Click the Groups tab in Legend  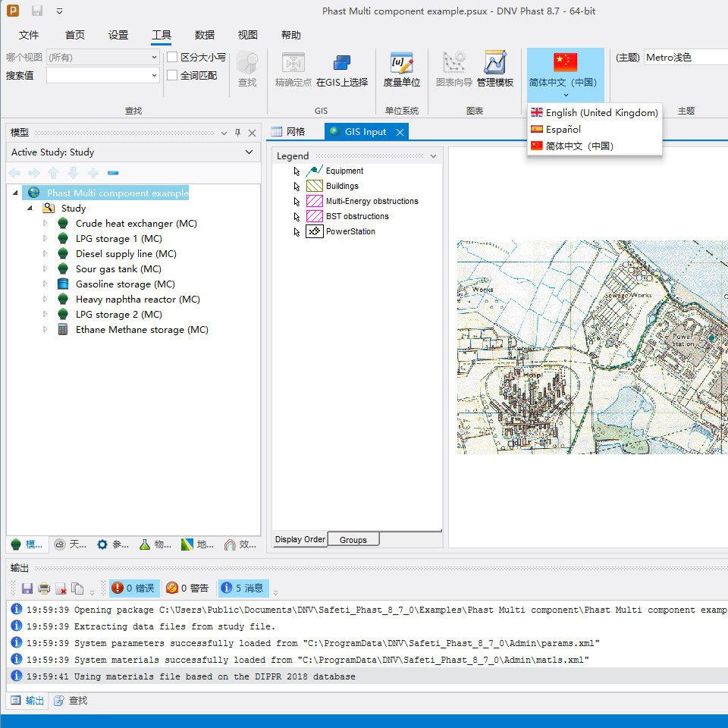353,540
